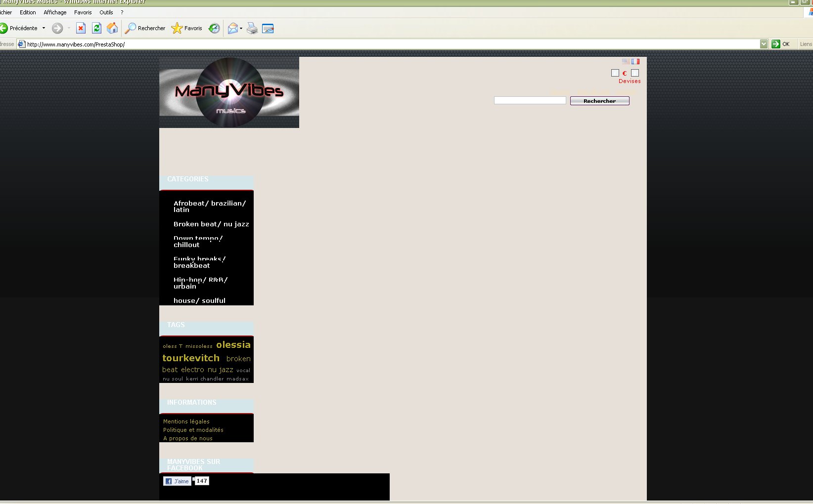Screen dimensions: 813x504
Task: Switch site language with French flag
Action: [635, 62]
